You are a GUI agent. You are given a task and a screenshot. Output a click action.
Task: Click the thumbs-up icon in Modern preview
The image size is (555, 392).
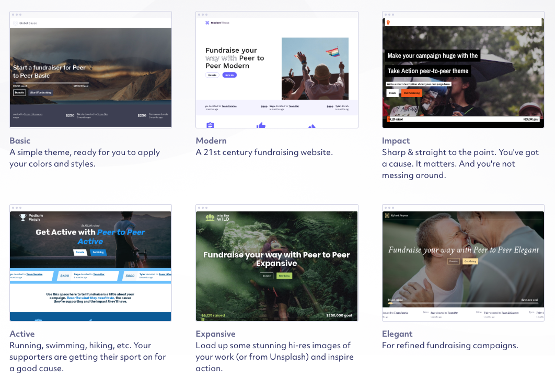click(x=261, y=125)
